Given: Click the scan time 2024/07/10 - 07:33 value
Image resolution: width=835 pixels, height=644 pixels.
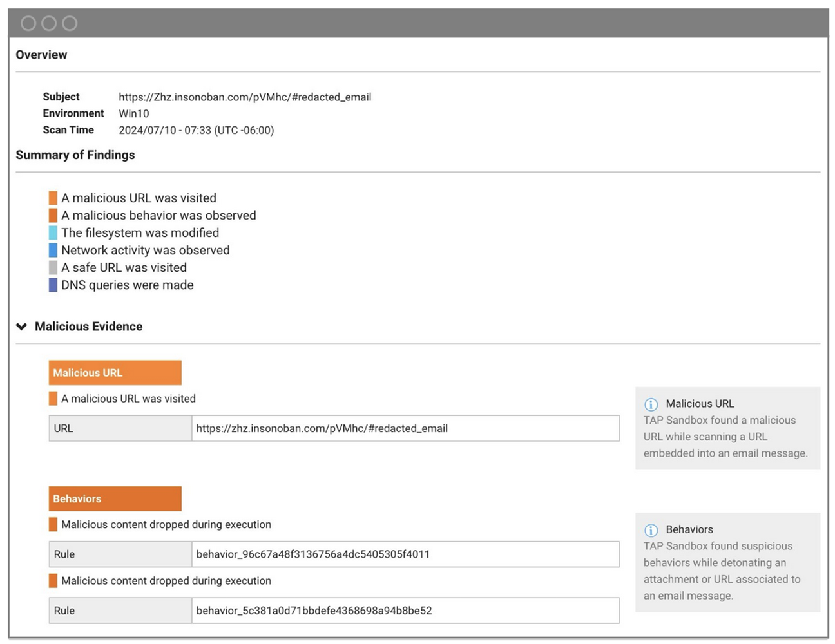Looking at the screenshot, I should pyautogui.click(x=197, y=130).
